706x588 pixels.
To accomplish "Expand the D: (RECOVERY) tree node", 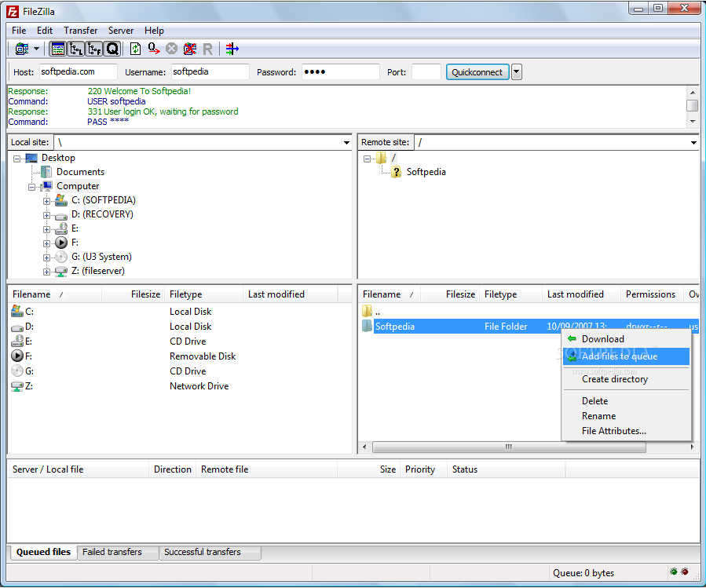I will point(46,215).
